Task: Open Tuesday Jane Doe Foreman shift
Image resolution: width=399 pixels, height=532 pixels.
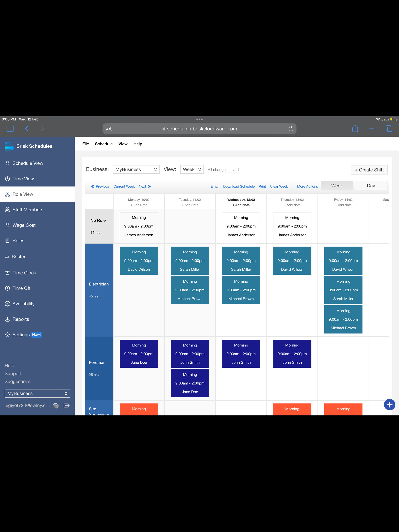Action: (190, 383)
